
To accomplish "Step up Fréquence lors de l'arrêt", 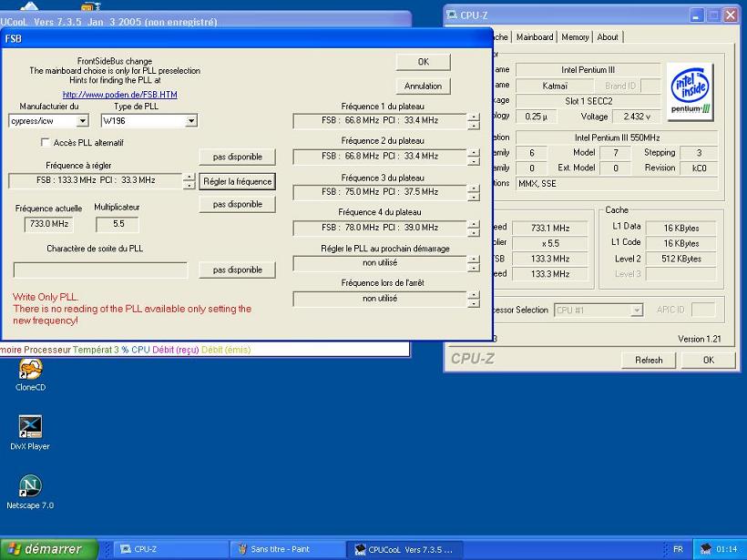I will point(474,295).
